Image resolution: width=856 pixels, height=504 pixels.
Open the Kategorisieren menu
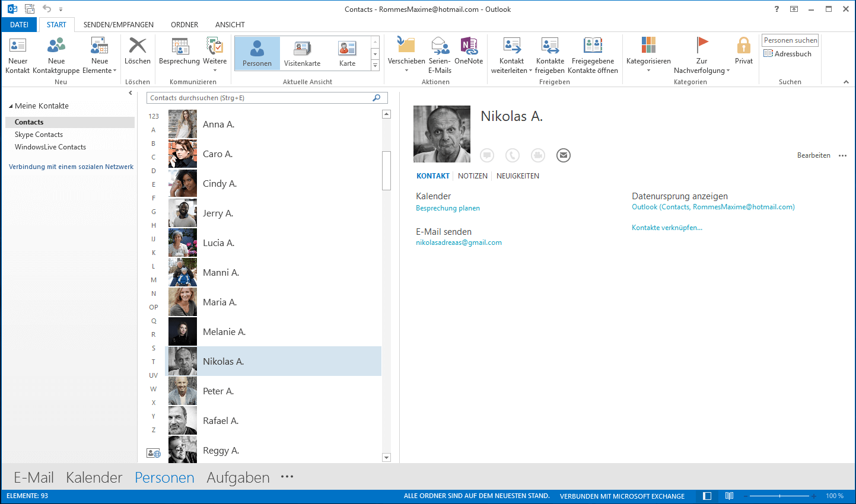648,54
